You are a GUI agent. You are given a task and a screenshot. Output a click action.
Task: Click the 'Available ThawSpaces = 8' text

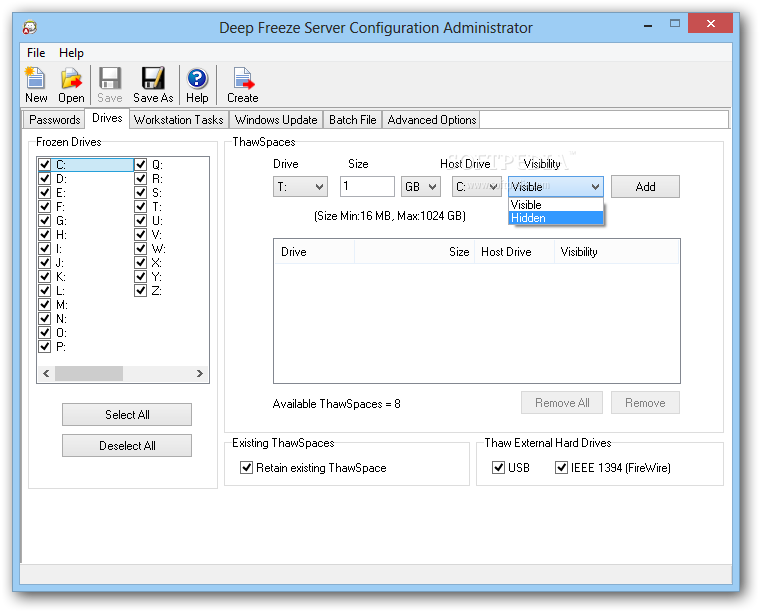(336, 404)
